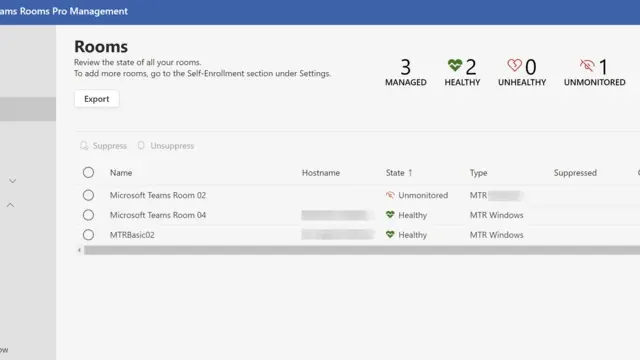This screenshot has width=640, height=360.
Task: Click the 3 Managed summary counter
Action: click(x=406, y=72)
